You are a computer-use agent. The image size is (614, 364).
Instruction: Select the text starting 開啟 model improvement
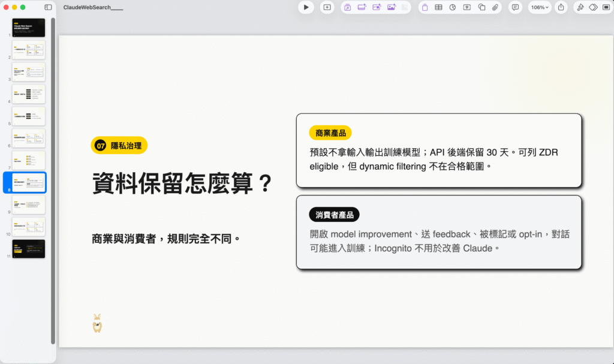point(440,241)
